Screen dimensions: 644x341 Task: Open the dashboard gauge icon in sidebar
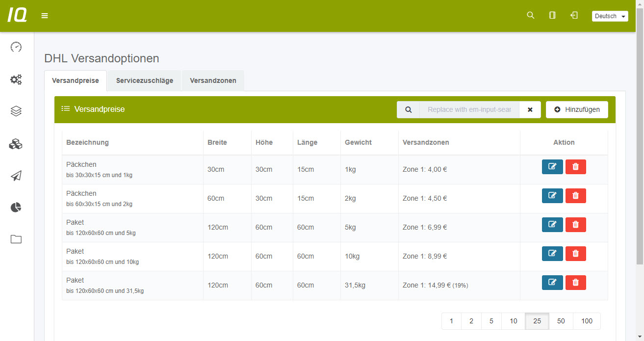[16, 47]
